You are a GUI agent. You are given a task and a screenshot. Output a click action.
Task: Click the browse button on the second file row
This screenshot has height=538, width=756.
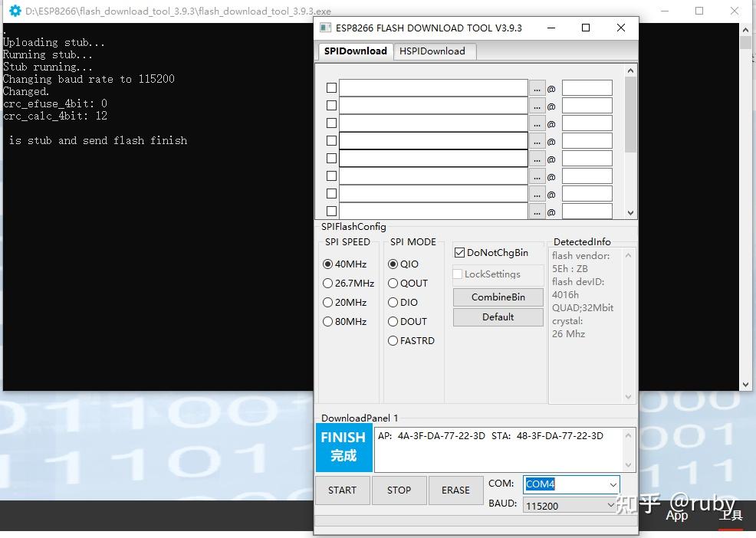(537, 105)
